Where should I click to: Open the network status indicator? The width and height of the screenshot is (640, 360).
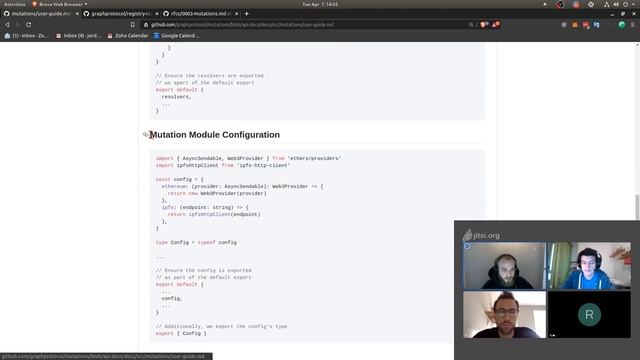pos(607,4)
